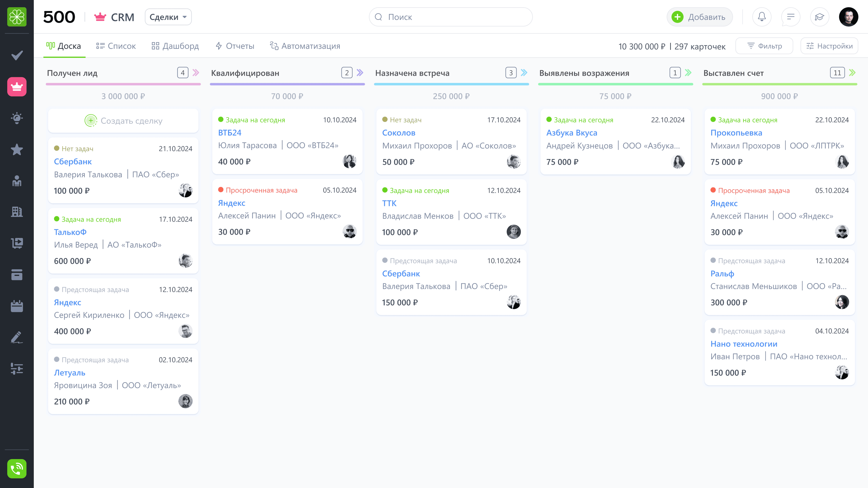
Task: Click the 600 000 ₽ amount on ТалькоФ
Action: (72, 261)
